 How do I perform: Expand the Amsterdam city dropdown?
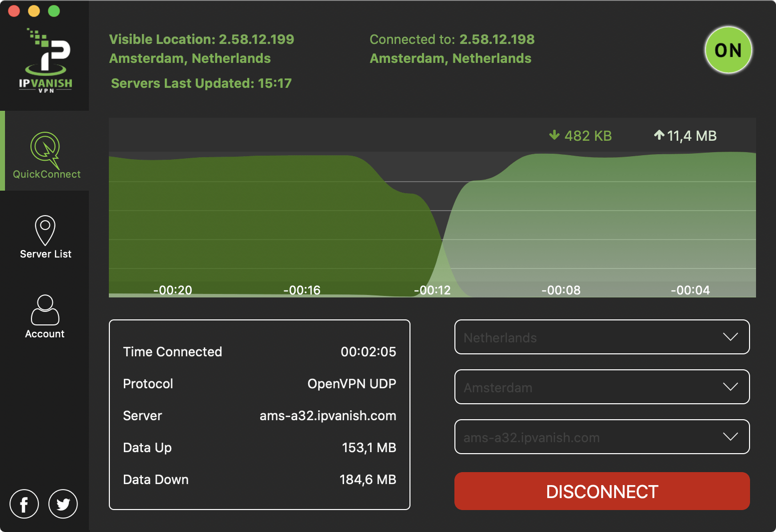pyautogui.click(x=602, y=387)
